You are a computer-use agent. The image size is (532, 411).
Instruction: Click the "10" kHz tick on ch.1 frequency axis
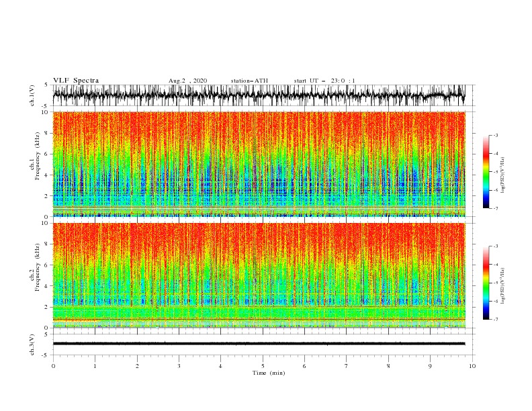(45, 112)
